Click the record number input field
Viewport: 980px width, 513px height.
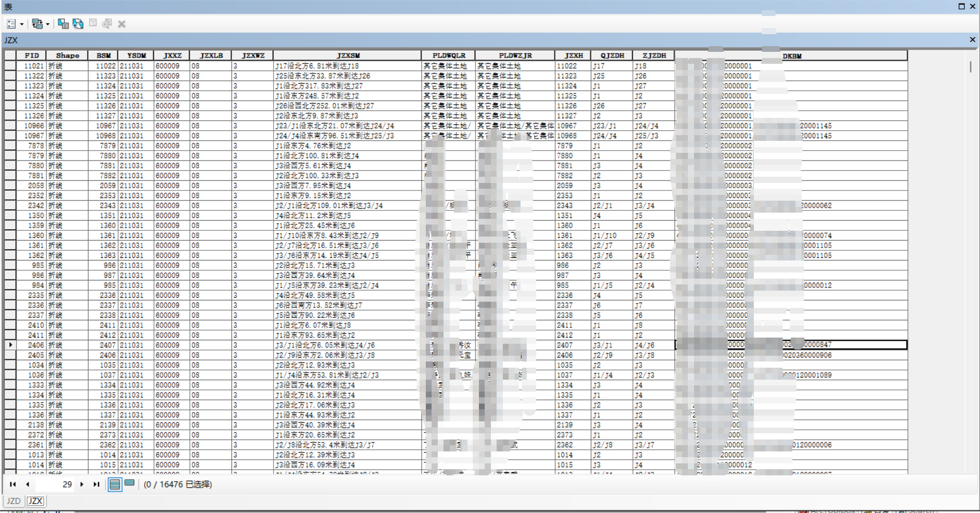[54, 484]
